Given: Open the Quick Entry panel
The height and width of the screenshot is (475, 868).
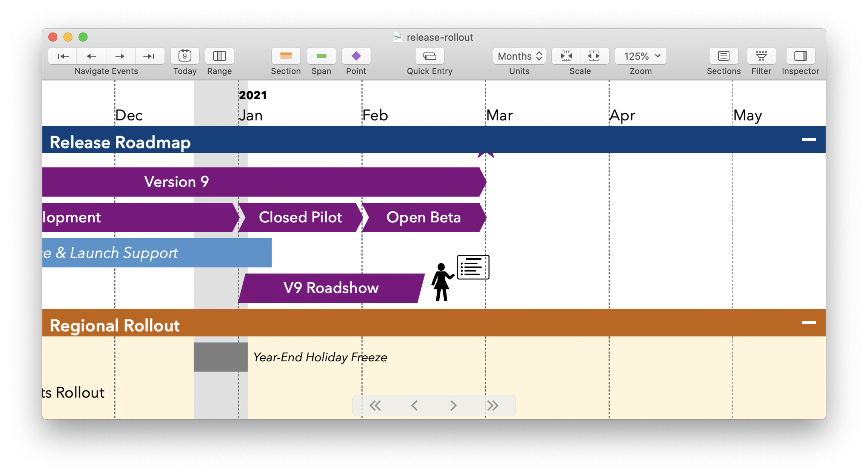Looking at the screenshot, I should point(429,56).
